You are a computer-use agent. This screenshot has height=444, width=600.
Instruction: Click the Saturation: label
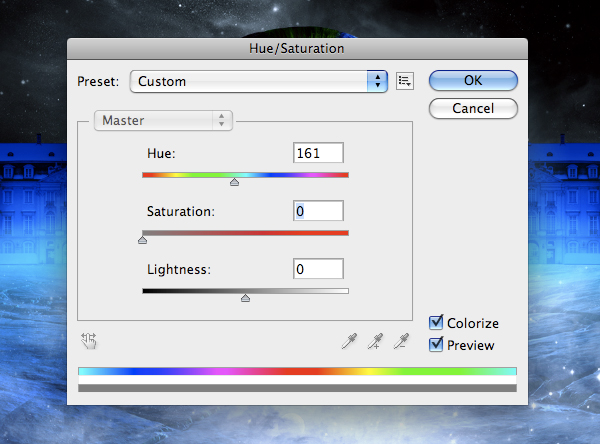click(181, 211)
